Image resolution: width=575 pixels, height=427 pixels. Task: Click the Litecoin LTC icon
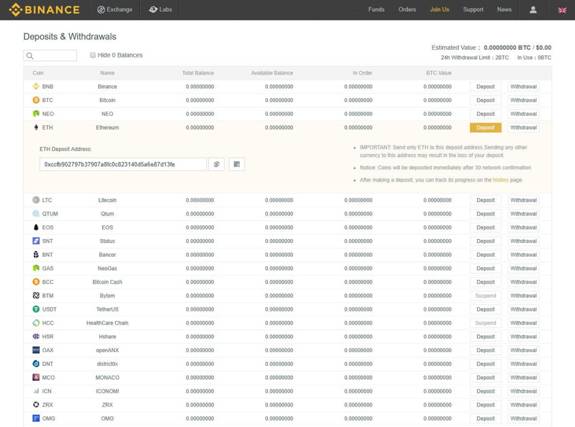click(x=36, y=200)
